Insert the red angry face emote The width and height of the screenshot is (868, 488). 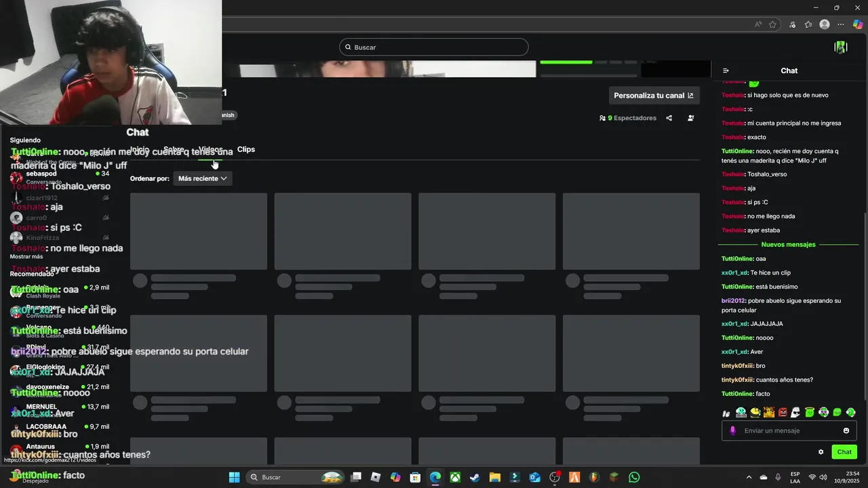[x=783, y=412]
